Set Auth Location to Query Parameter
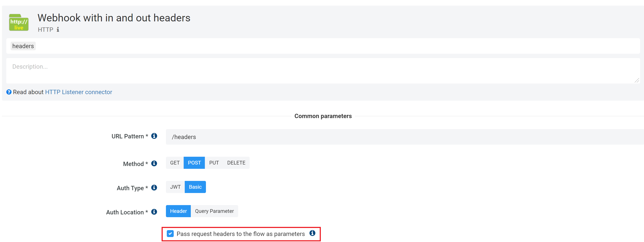Image resolution: width=644 pixels, height=242 pixels. pos(214,211)
